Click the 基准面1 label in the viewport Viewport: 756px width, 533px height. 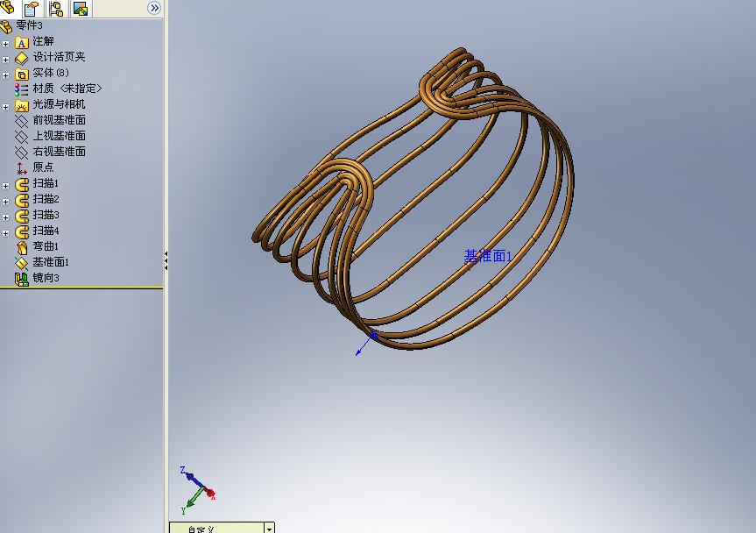(487, 256)
